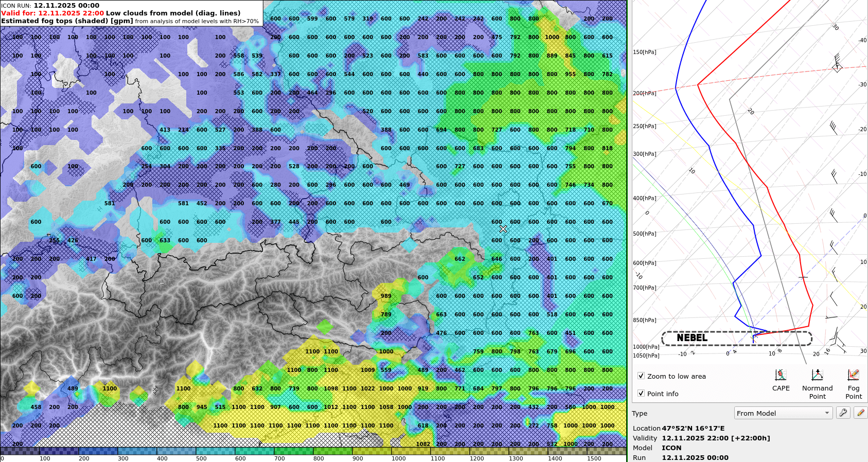Click the 989 fog top value on map
The image size is (868, 462).
click(386, 296)
